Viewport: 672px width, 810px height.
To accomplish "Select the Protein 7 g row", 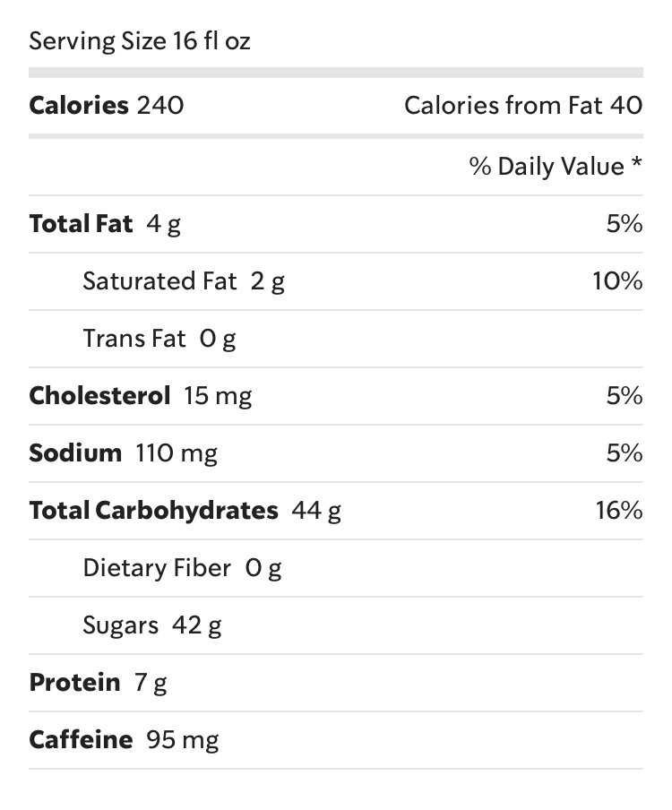I will (x=336, y=683).
